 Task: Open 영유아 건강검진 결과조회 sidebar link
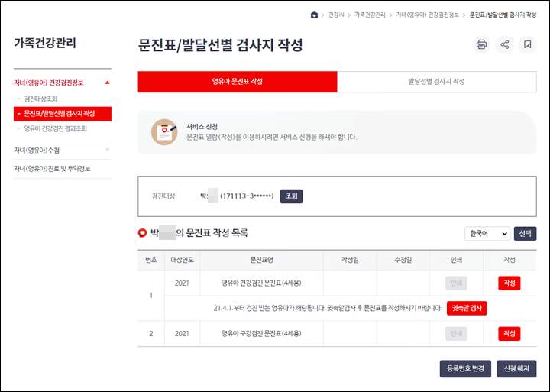click(56, 129)
